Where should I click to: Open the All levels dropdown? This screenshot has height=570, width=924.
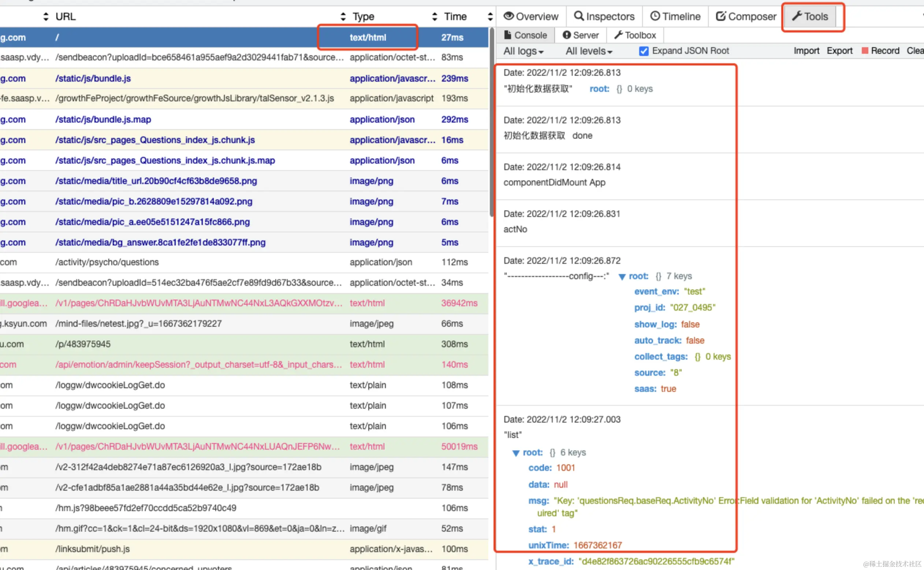(588, 51)
